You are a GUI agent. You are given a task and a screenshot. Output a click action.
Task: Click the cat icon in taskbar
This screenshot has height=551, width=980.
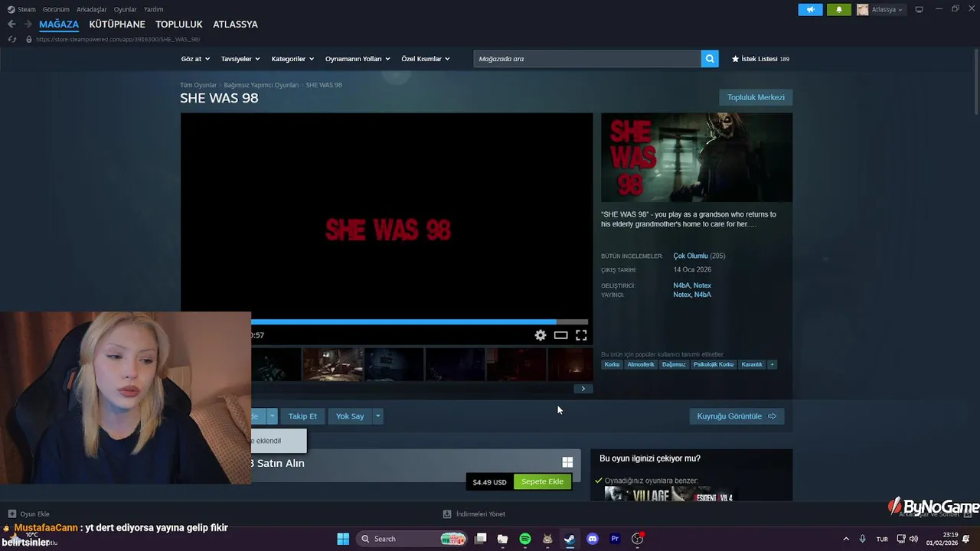point(547,539)
